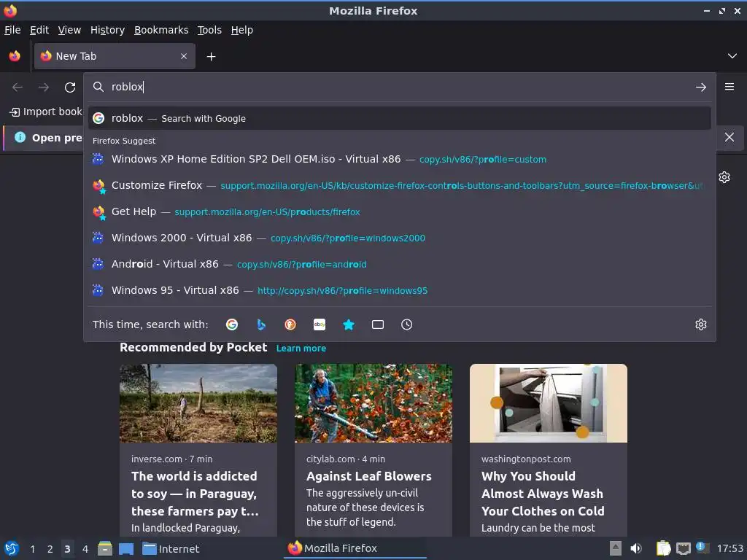
Task: Open a new tab with plus button
Action: pyautogui.click(x=211, y=57)
